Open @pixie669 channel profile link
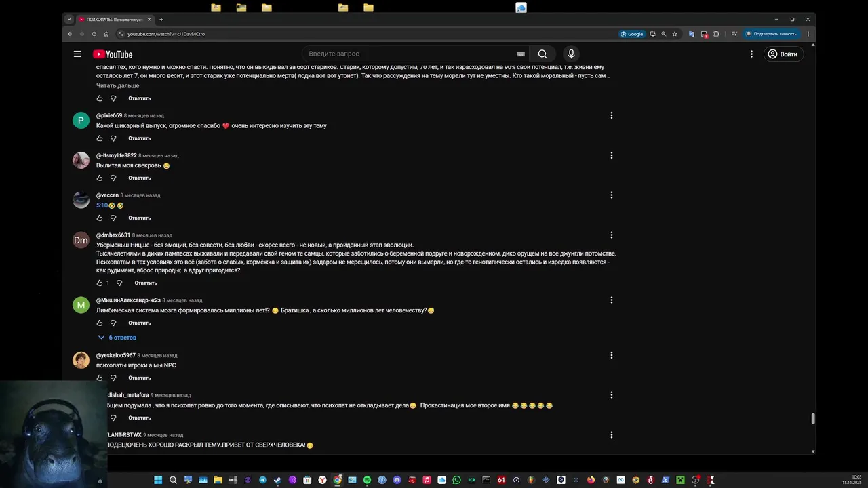The width and height of the screenshot is (868, 488). (x=109, y=115)
